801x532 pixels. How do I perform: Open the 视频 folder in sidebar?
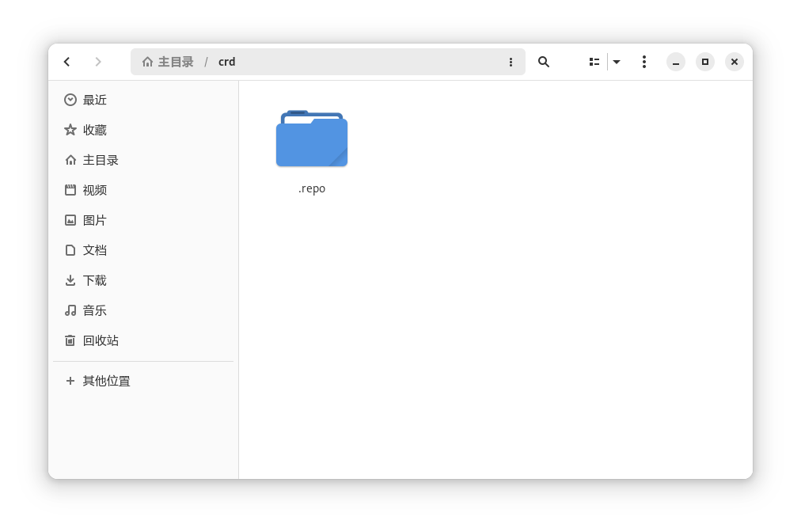[x=143, y=190]
